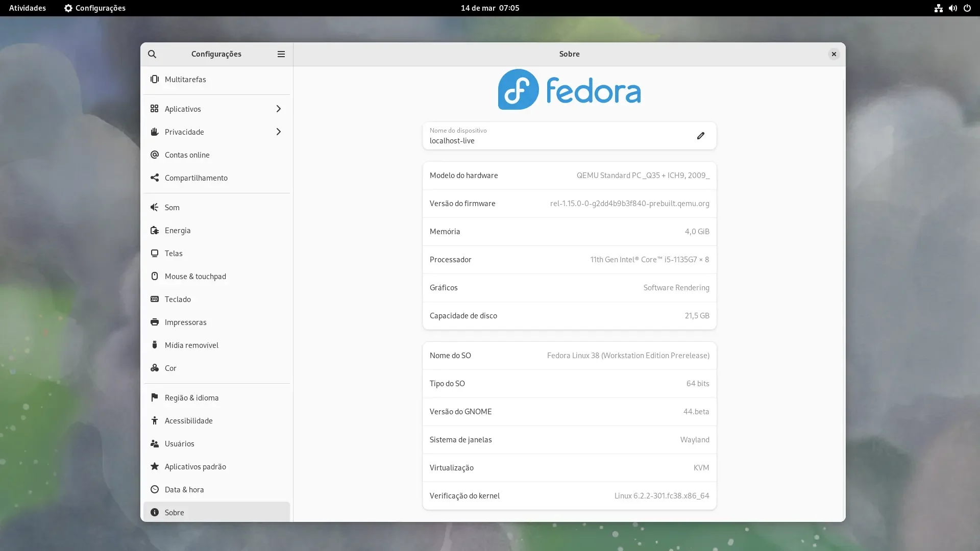Open the Telas settings panel
Viewport: 980px width, 551px height.
click(x=216, y=253)
